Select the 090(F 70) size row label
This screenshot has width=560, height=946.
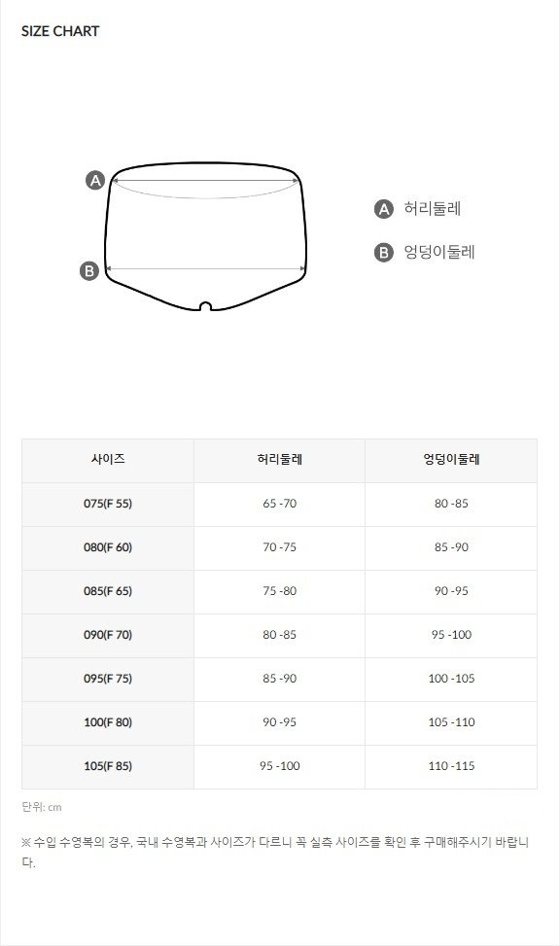[x=108, y=635]
